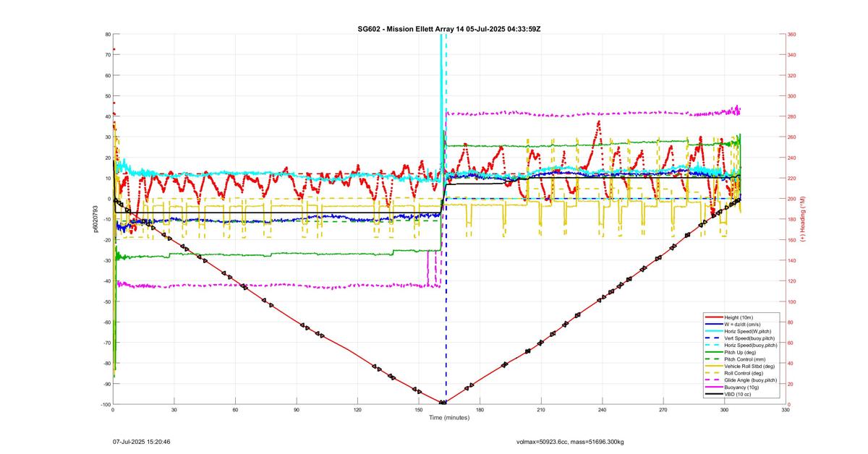Click the solid black VBD line sample
This screenshot has height=454, width=868.
(714, 394)
